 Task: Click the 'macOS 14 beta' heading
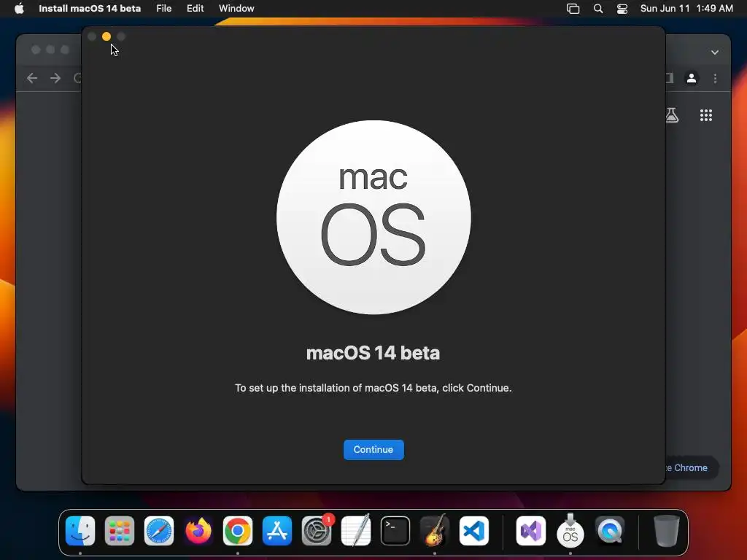373,353
